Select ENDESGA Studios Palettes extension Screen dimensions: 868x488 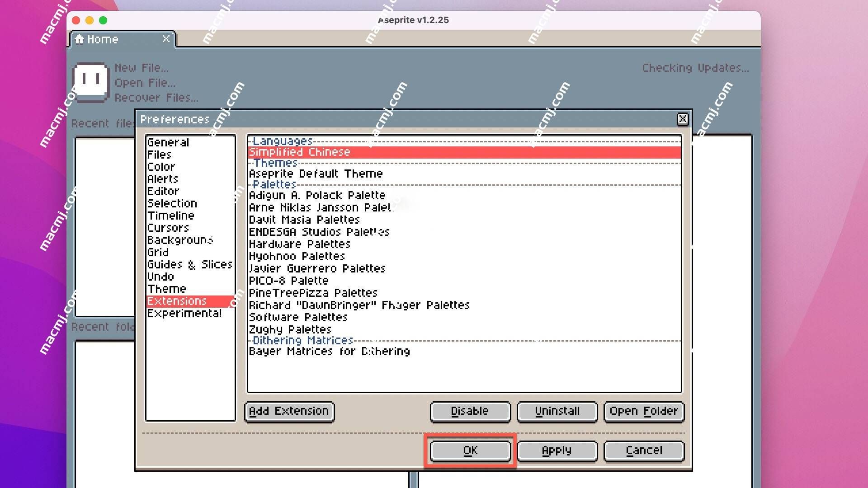click(464, 232)
